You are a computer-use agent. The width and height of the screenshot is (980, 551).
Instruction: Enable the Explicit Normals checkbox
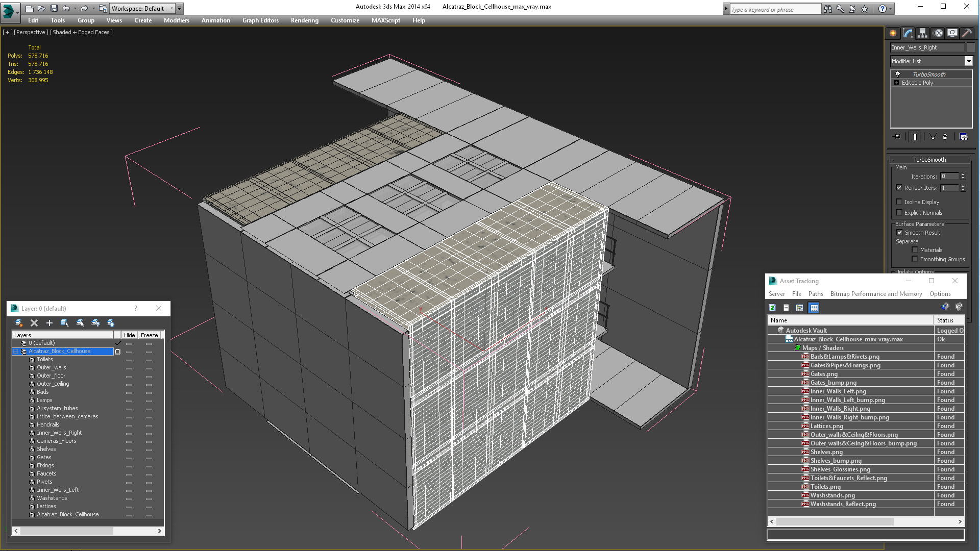899,213
